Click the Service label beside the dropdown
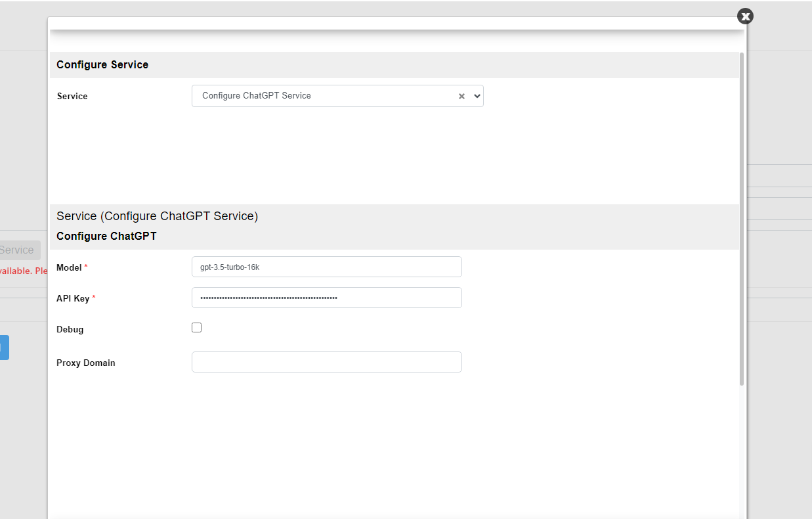 point(72,97)
